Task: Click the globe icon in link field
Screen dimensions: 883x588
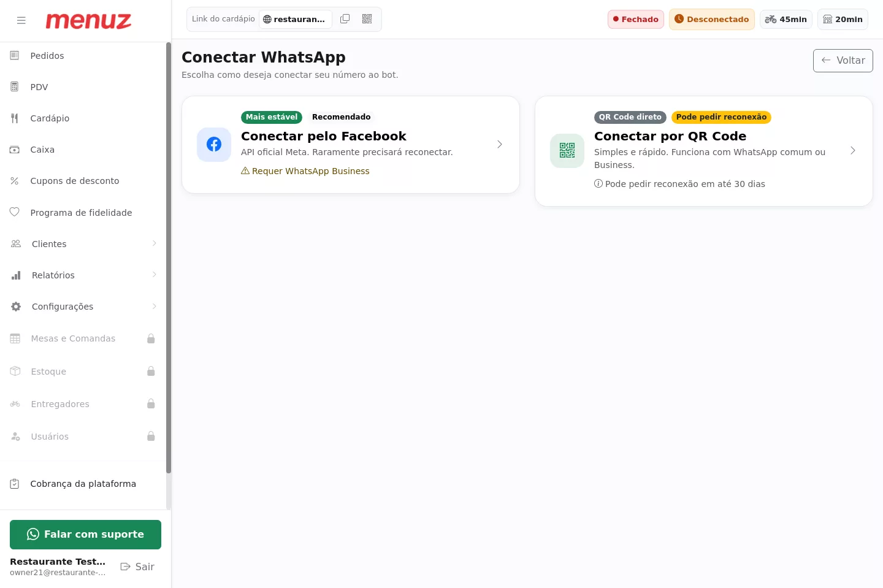Action: 267,20
